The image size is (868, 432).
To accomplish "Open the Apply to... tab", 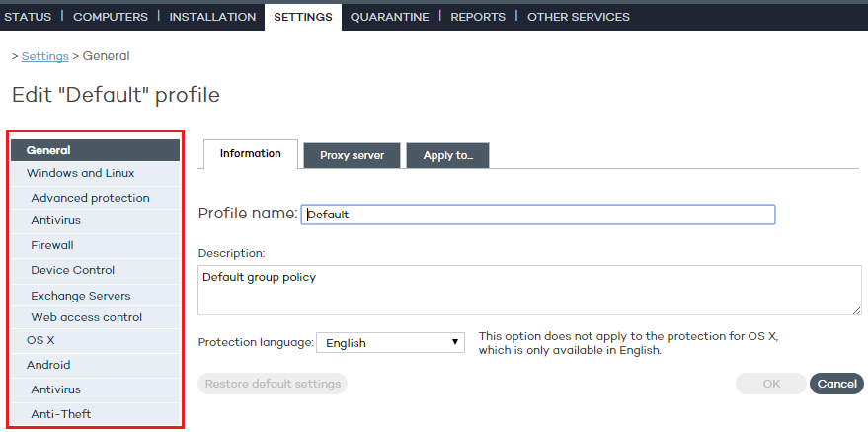I will [447, 156].
